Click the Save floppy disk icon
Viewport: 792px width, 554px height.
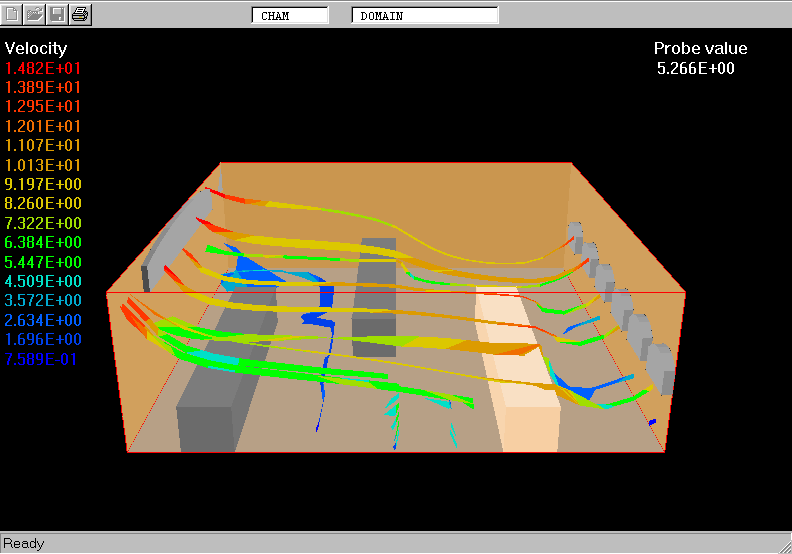point(58,14)
